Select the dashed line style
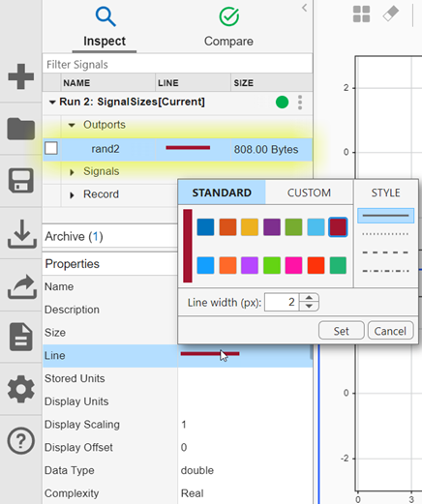Viewport: 422px width, 504px height. (x=385, y=252)
